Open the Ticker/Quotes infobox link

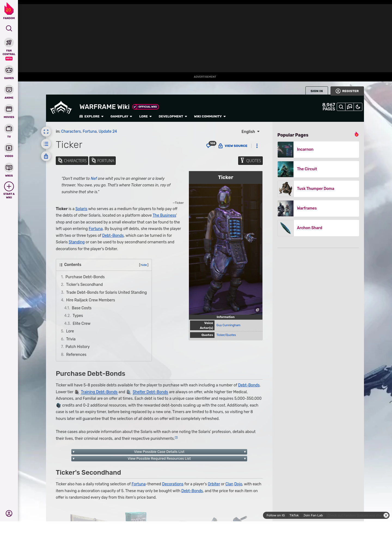226,335
